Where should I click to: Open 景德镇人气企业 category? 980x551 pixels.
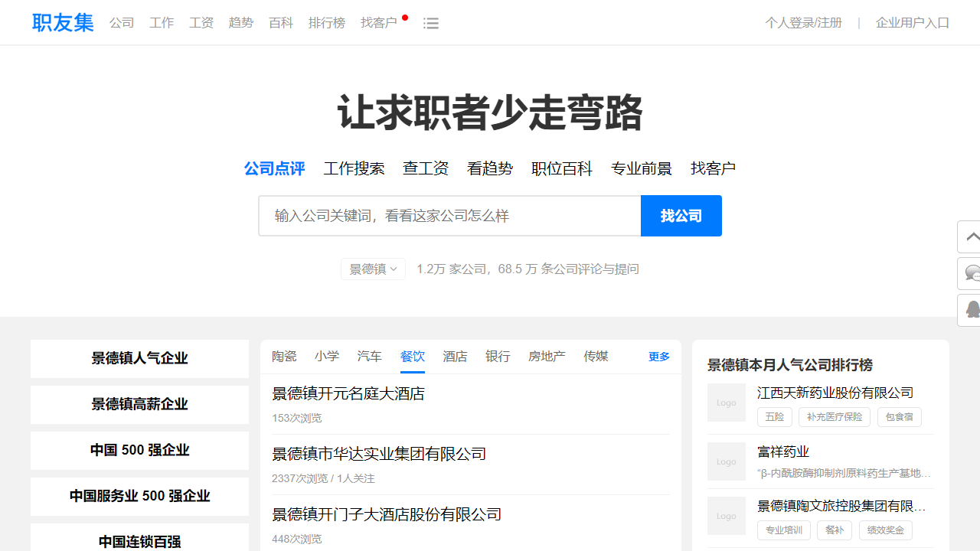[139, 359]
